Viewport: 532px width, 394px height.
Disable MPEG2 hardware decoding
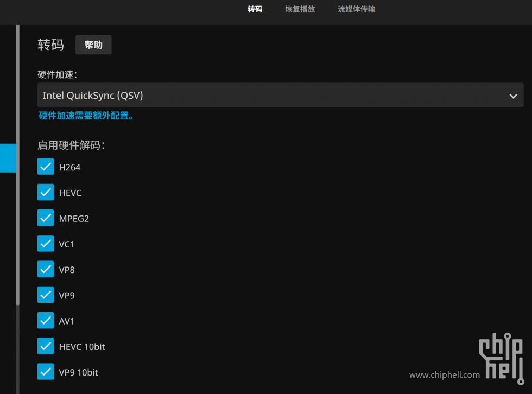coord(46,218)
